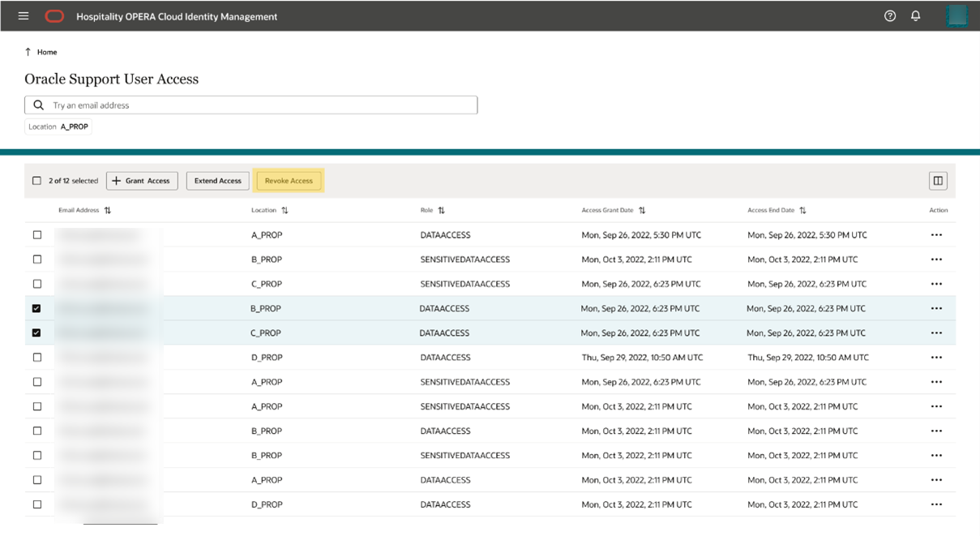Click the user avatar in the top right
This screenshot has width=980, height=536.
[956, 15]
